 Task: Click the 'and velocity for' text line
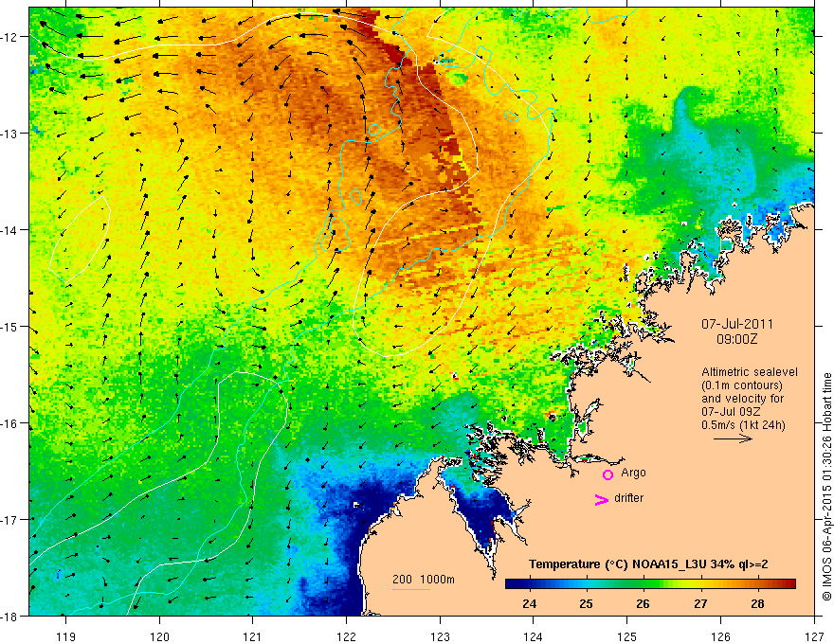(742, 399)
